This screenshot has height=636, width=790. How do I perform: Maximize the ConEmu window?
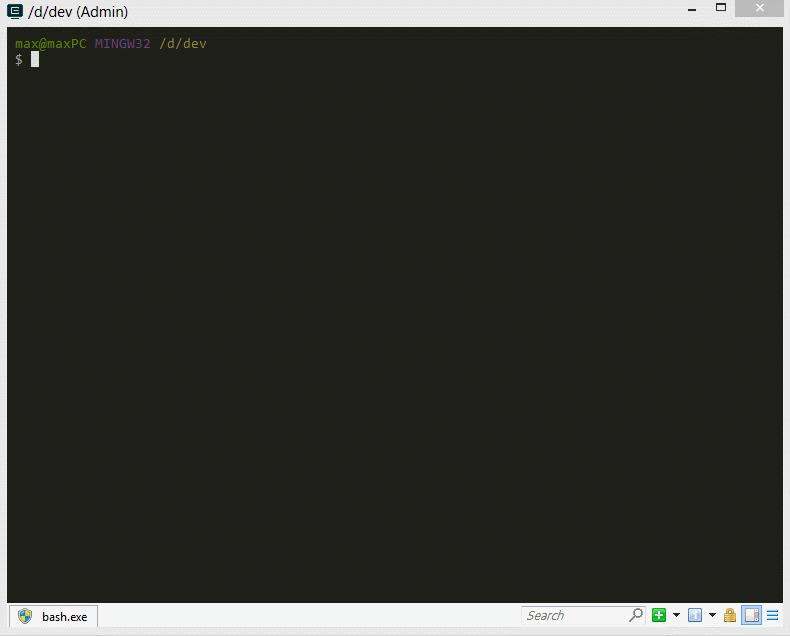pos(721,8)
